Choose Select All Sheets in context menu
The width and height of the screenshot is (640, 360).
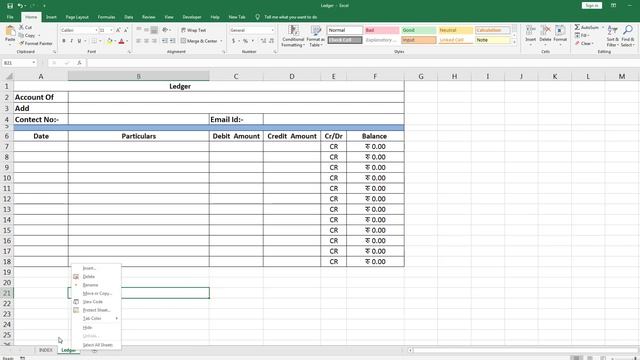96,345
